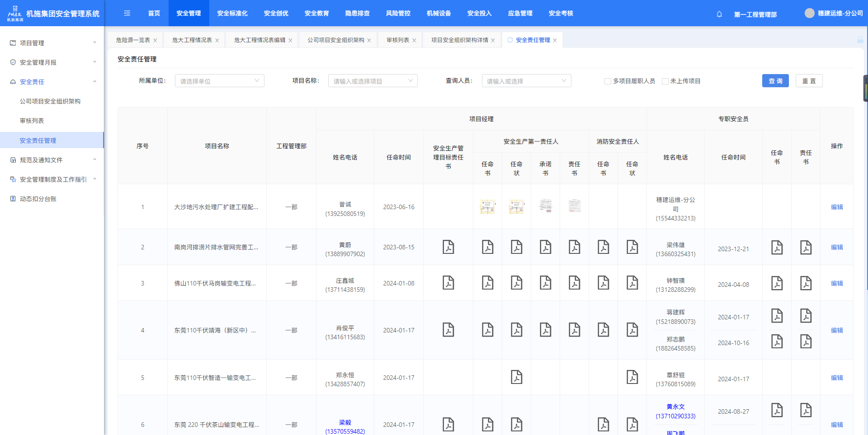The height and width of the screenshot is (435, 868).
Task: Click the lock icon at tab bar right
Action: click(860, 40)
